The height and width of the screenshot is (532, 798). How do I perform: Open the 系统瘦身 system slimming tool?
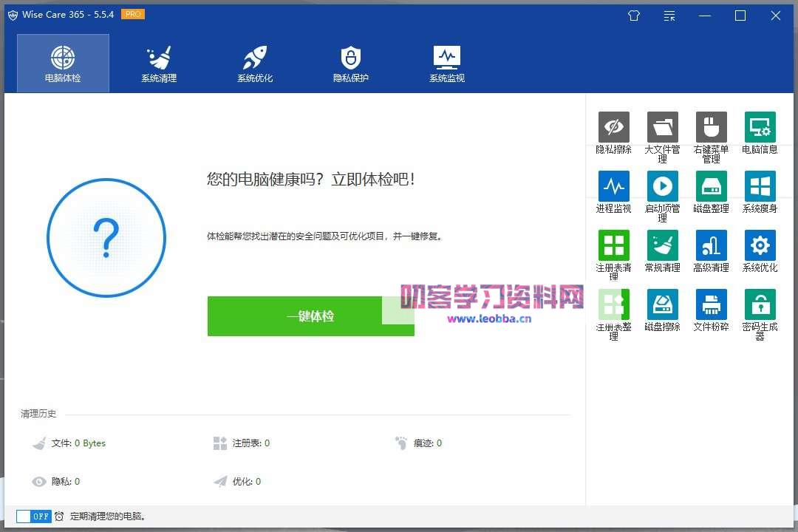(x=760, y=187)
